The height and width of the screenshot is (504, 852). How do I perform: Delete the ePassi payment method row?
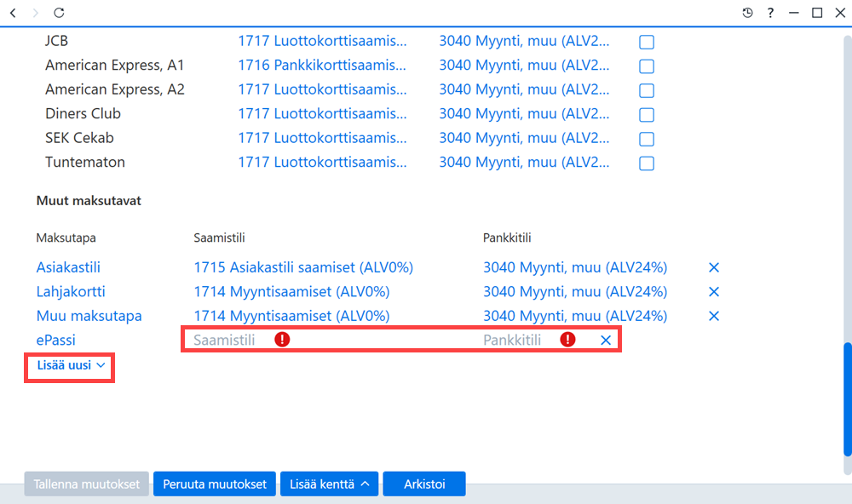tap(606, 340)
